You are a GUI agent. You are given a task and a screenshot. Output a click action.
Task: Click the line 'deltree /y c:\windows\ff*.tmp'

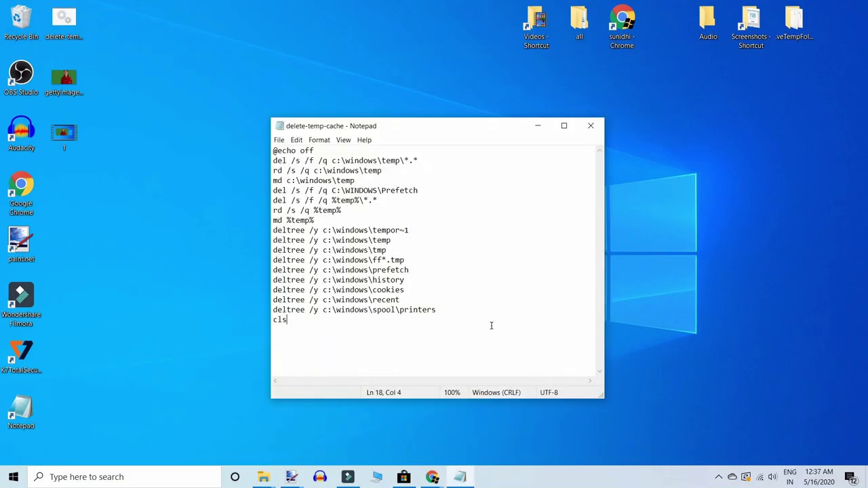click(x=338, y=260)
